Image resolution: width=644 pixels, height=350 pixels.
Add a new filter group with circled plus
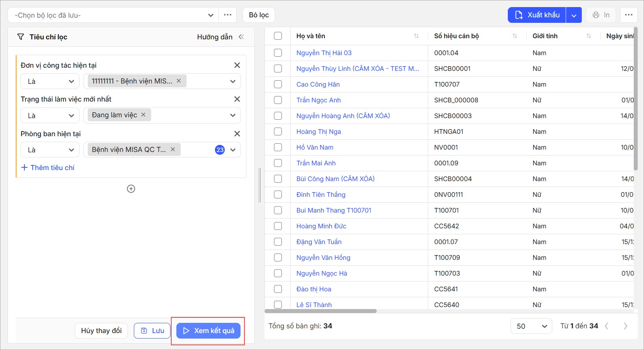[131, 189]
